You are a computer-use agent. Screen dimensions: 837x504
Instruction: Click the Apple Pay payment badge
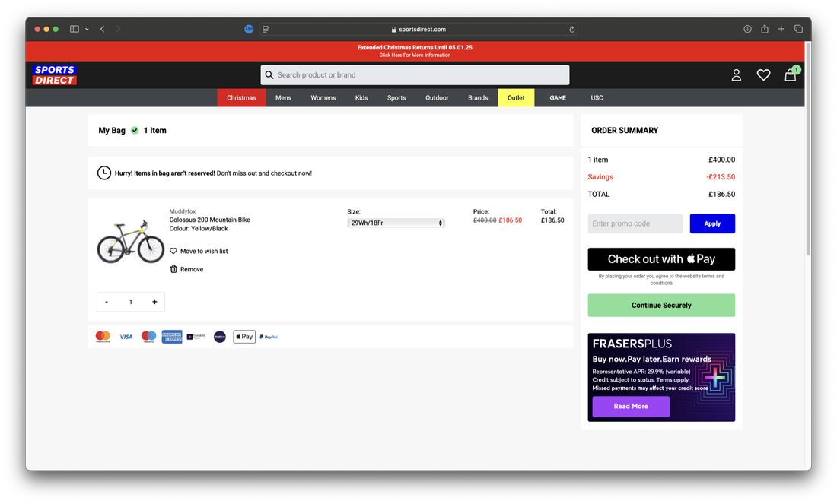point(244,337)
